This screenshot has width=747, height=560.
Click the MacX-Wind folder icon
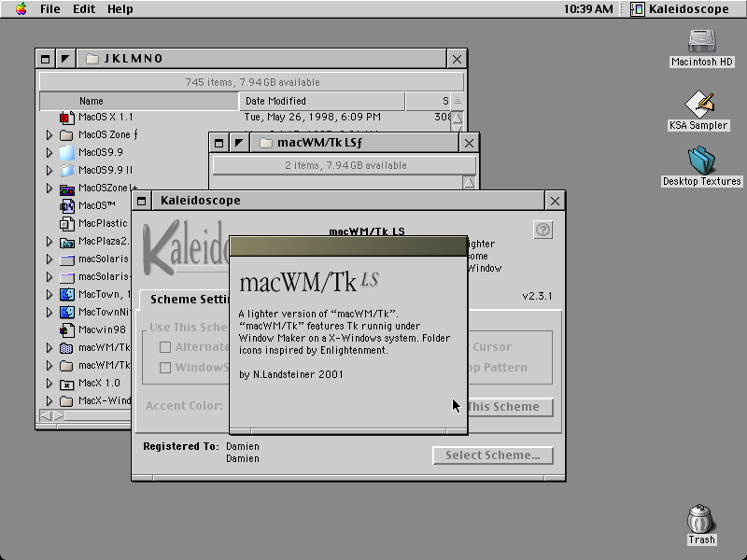pyautogui.click(x=66, y=401)
